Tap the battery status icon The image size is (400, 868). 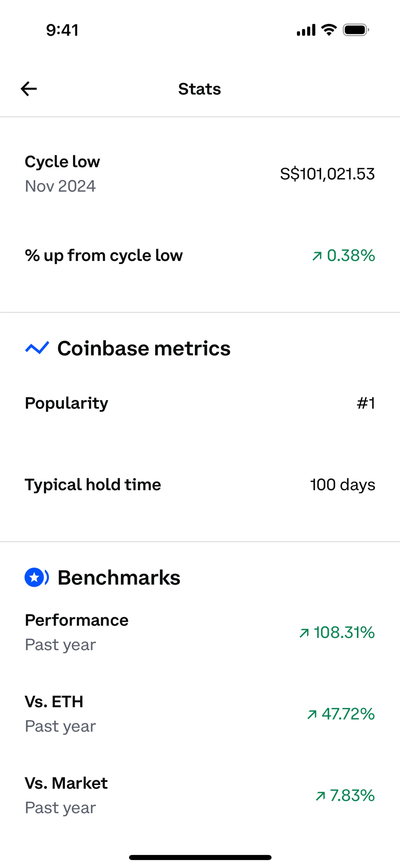tap(356, 30)
